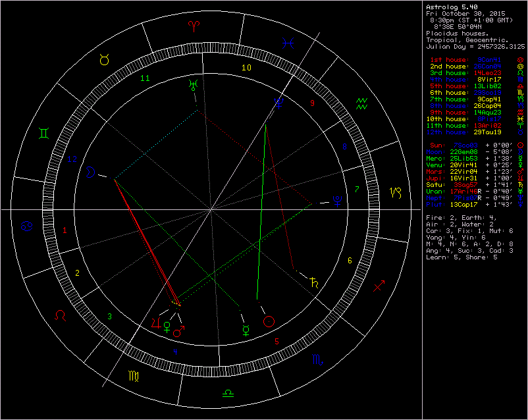Select the red Sun circle inside the chart wheel
Image resolution: width=528 pixels, height=420 pixels.
(269, 322)
